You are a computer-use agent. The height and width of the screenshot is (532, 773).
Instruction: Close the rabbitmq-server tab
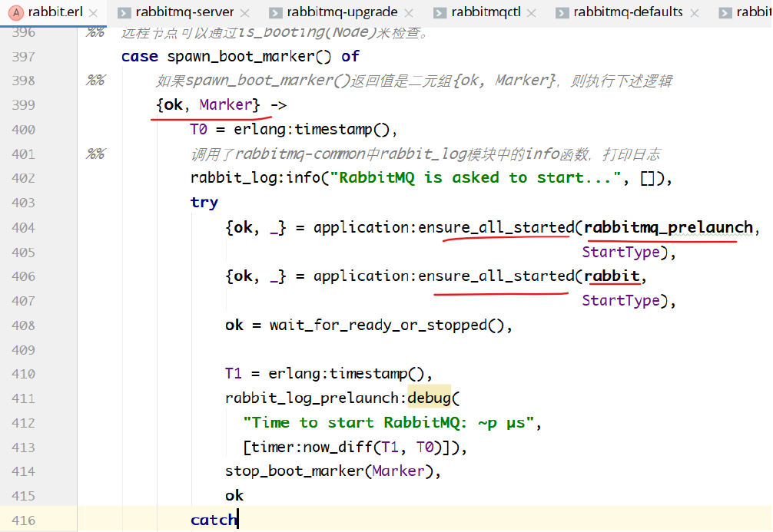tap(244, 13)
